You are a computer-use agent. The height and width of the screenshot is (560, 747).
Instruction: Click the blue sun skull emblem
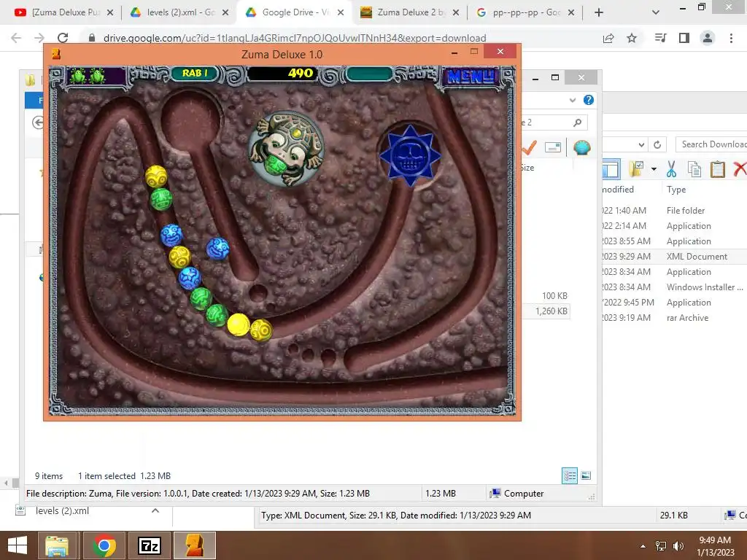[409, 156]
